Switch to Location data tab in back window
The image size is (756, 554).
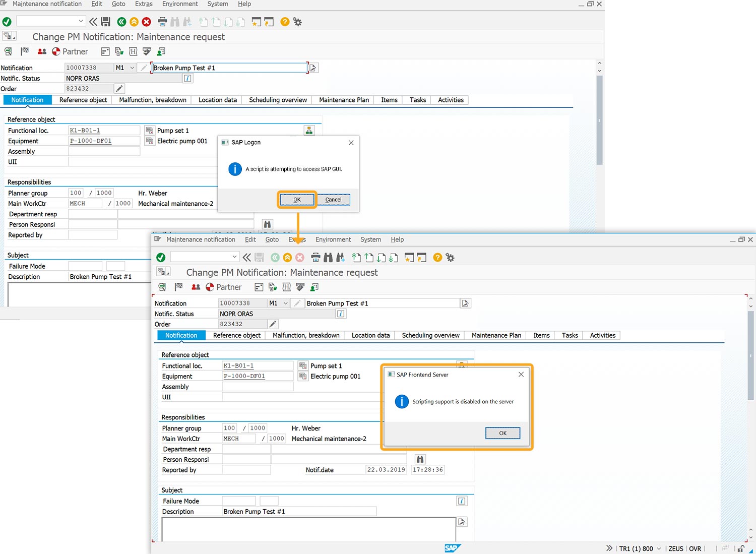218,100
